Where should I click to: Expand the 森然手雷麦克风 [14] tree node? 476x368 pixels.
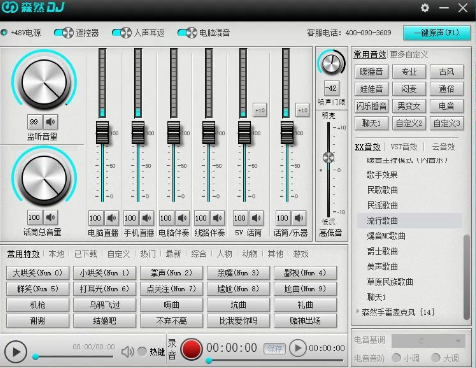click(x=358, y=312)
